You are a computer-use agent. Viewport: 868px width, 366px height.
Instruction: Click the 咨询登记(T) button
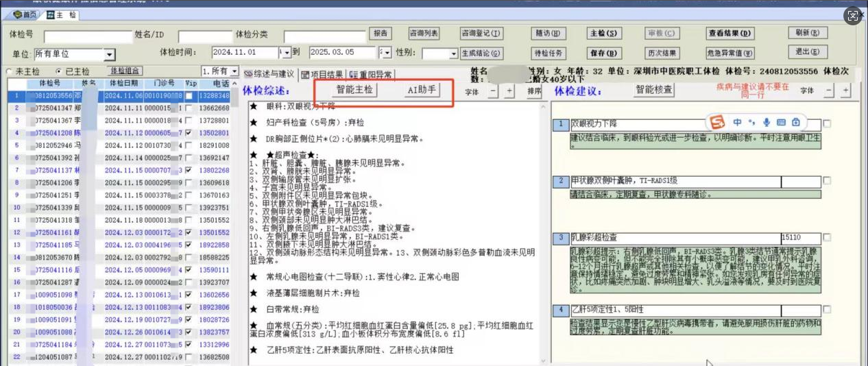click(x=482, y=33)
